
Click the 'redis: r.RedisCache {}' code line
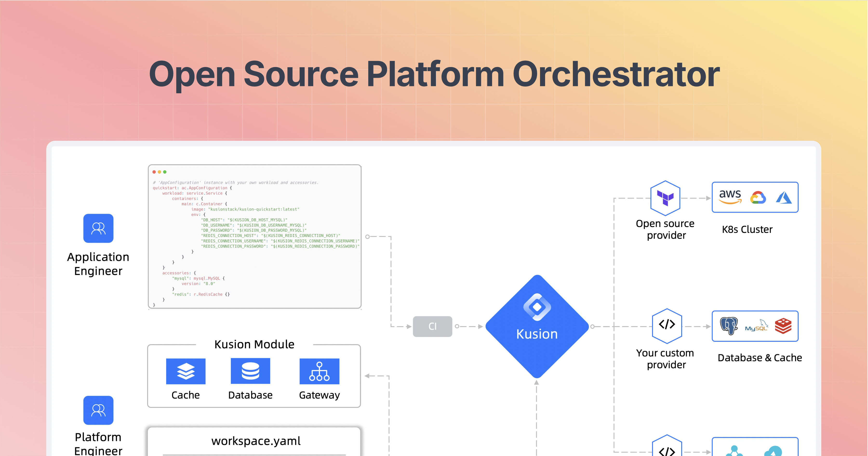coord(201,294)
